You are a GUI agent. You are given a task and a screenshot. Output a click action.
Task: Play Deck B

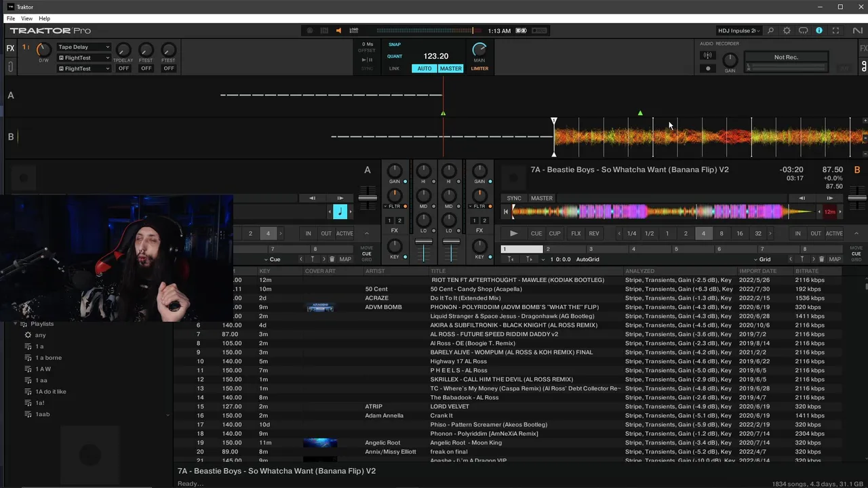pyautogui.click(x=513, y=233)
